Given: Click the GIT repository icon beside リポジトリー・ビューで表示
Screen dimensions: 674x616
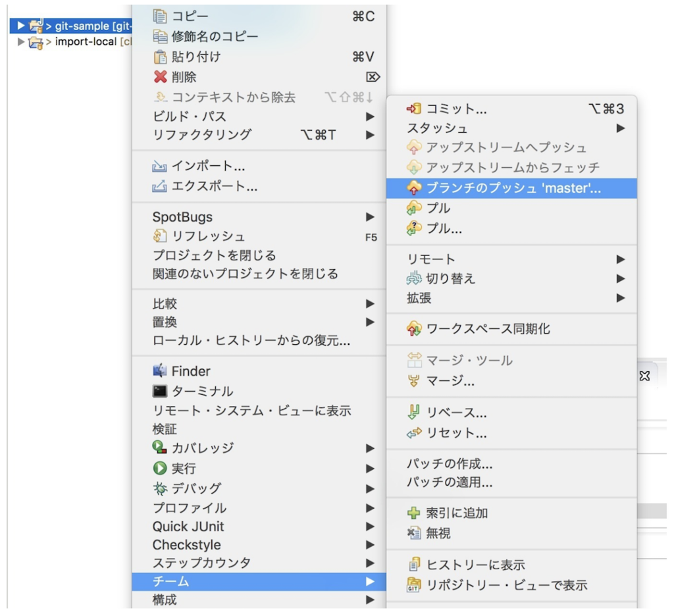Looking at the screenshot, I should click(x=413, y=585).
